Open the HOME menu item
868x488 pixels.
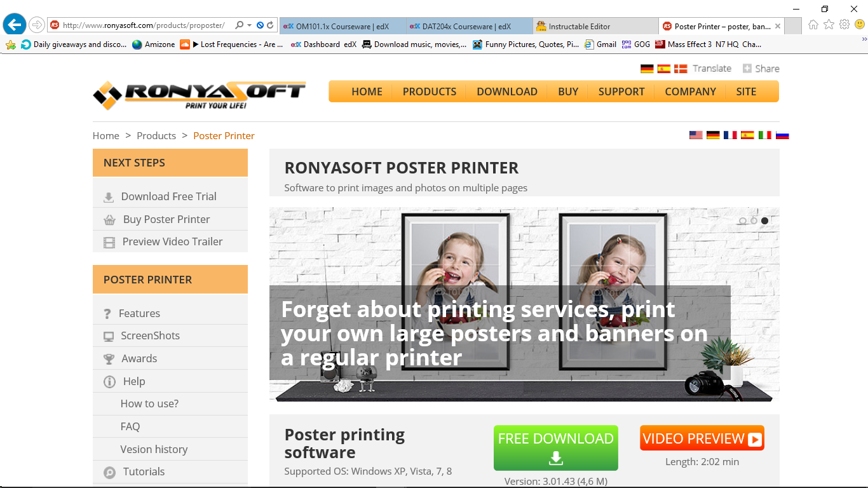367,91
